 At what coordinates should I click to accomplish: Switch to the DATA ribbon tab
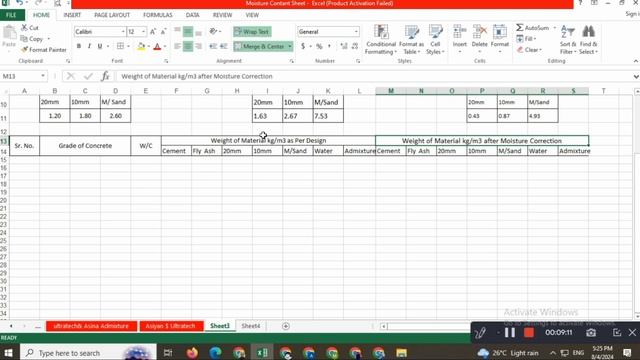[x=193, y=15]
